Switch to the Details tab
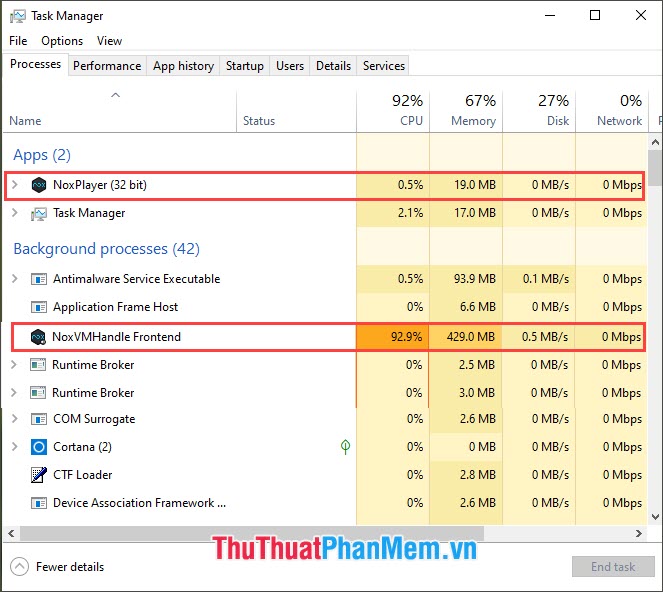663x592 pixels. 334,66
